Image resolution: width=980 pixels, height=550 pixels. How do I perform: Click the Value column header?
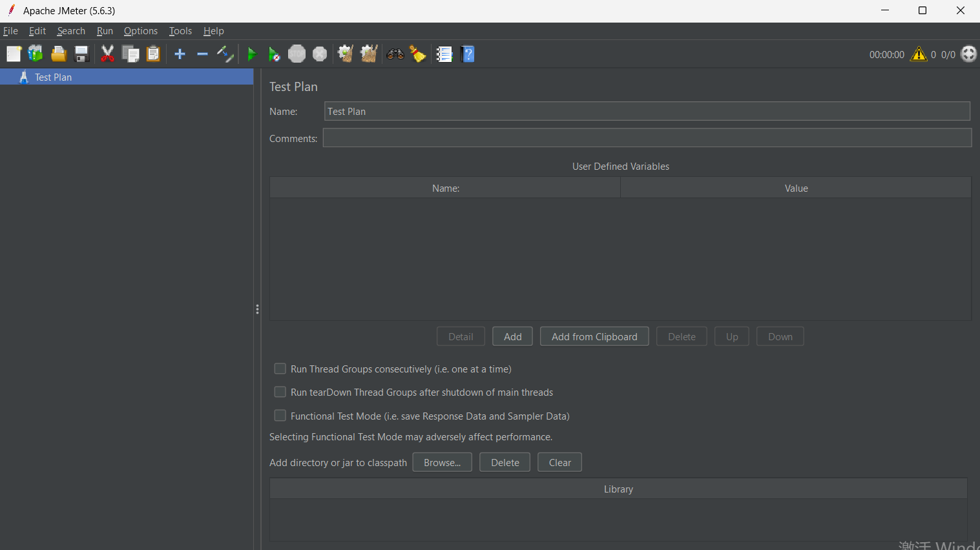[796, 188]
